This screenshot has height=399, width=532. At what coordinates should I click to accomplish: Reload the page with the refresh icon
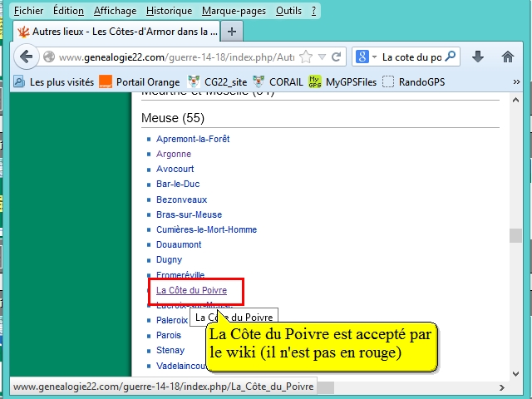[336, 57]
